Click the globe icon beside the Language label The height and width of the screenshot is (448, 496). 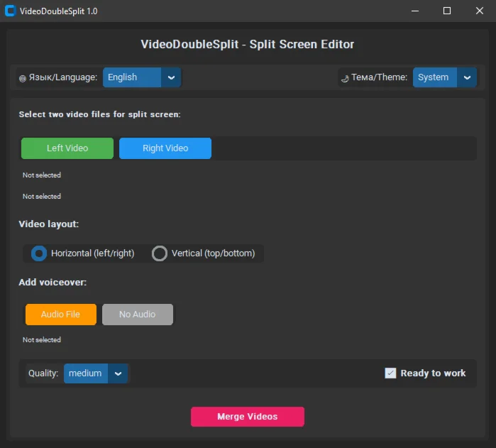(x=22, y=78)
